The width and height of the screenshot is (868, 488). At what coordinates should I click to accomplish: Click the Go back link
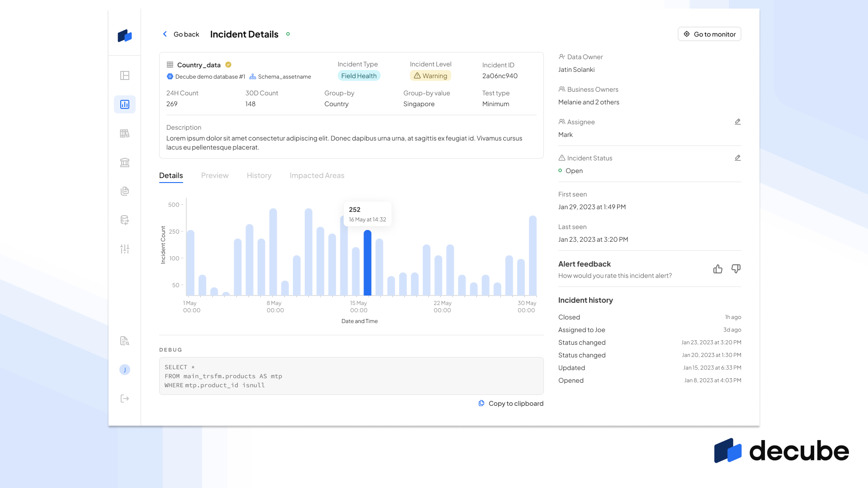click(186, 34)
